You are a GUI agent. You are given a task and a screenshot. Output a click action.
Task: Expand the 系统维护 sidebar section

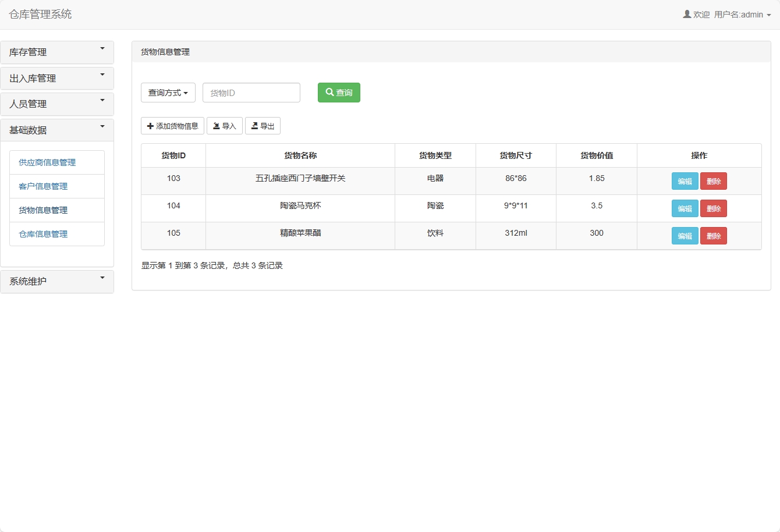57,281
